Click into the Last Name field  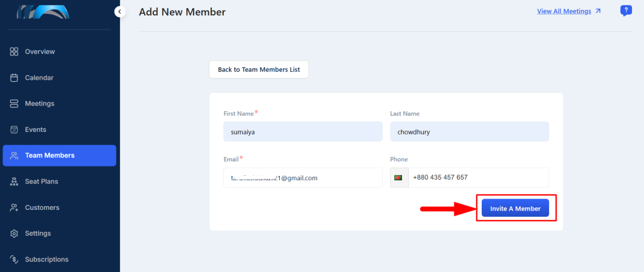click(x=469, y=132)
